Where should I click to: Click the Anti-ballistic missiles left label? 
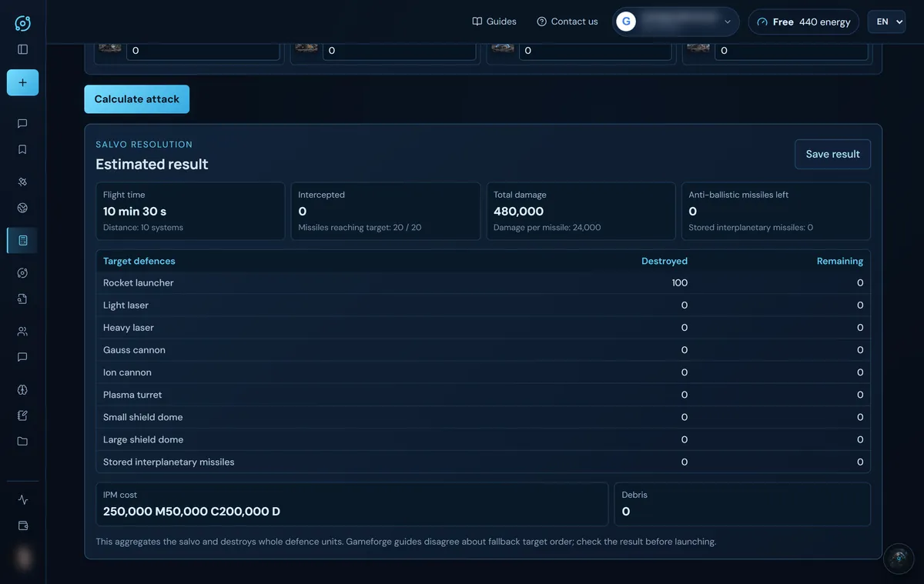click(738, 195)
